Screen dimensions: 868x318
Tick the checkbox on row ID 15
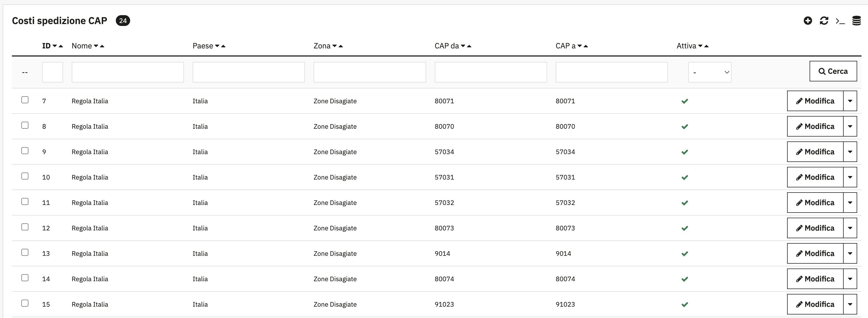(25, 303)
